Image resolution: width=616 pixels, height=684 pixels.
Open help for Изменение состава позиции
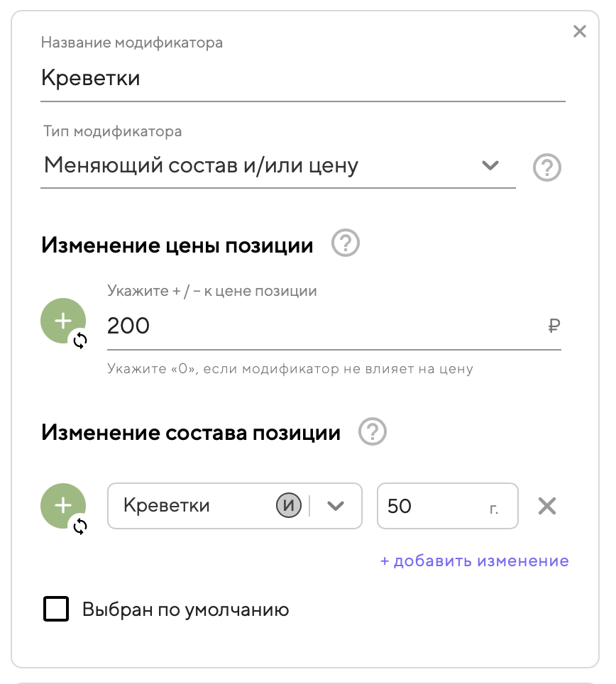pyautogui.click(x=373, y=432)
